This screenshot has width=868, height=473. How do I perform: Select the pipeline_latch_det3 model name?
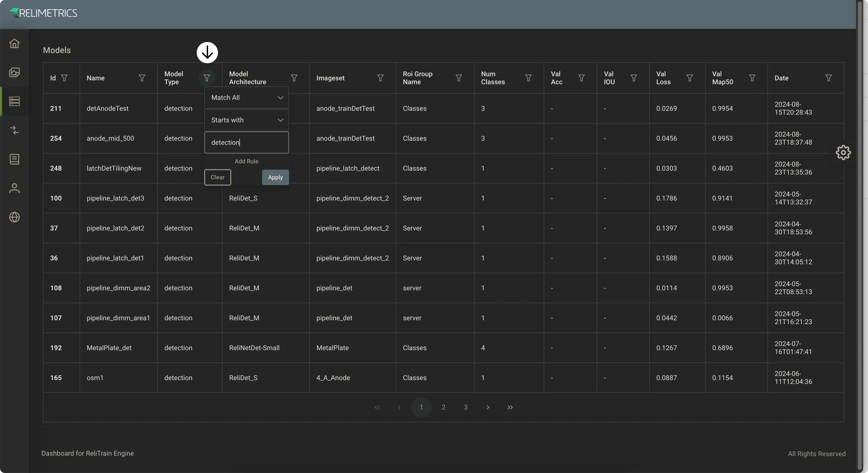(x=115, y=198)
